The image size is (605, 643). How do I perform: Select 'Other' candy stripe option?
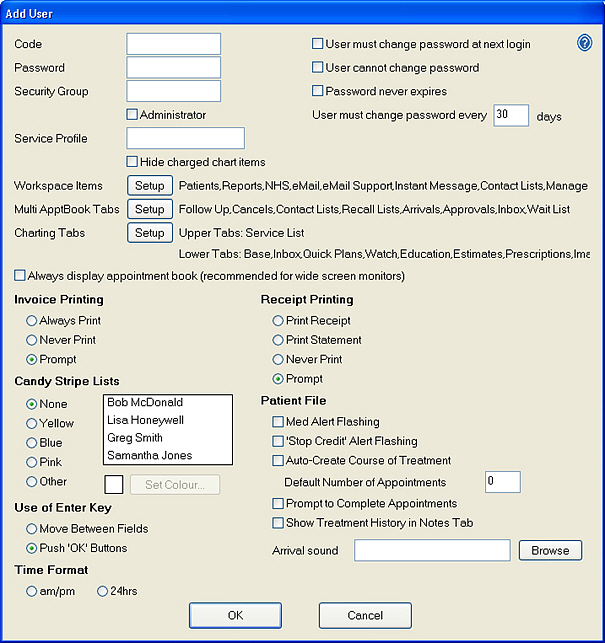[32, 481]
